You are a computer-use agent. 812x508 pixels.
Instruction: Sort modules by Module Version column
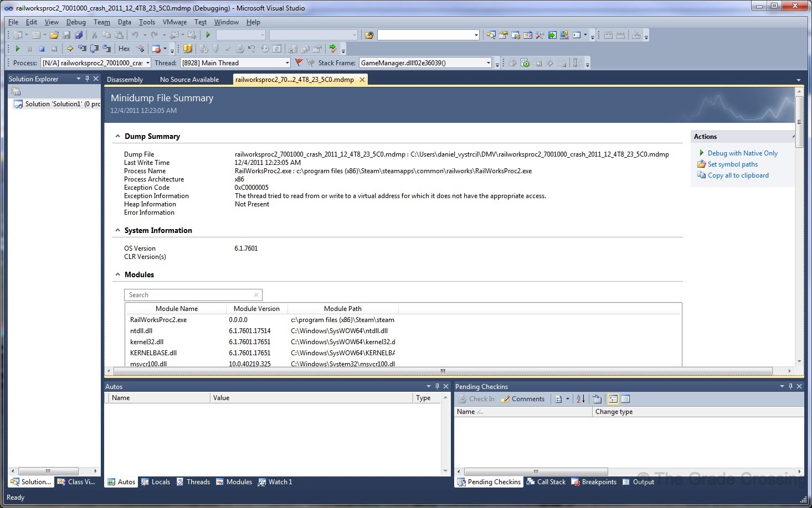click(256, 309)
